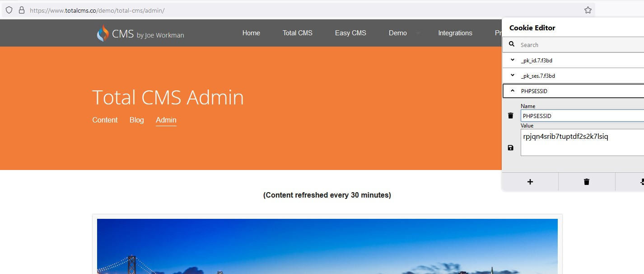Screen dimensions: 644x274
Task: Click the cookie Name field containing PHPSESSID
Action: pos(582,116)
